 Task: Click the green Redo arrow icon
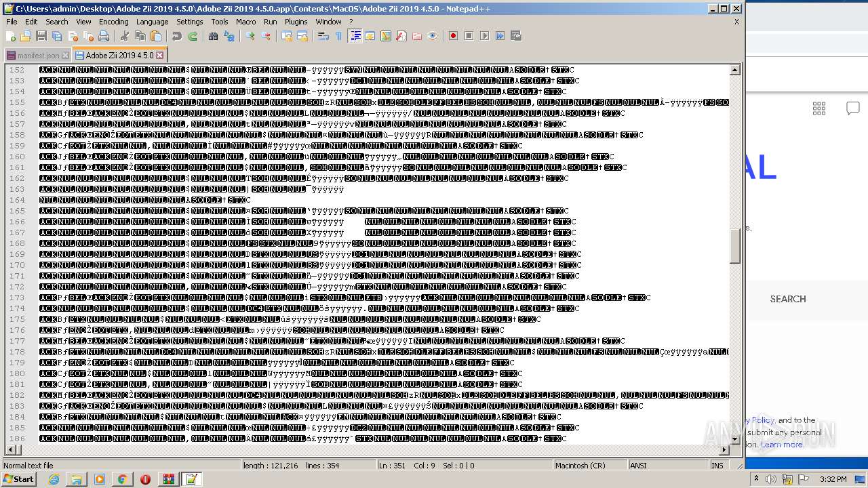(x=193, y=36)
